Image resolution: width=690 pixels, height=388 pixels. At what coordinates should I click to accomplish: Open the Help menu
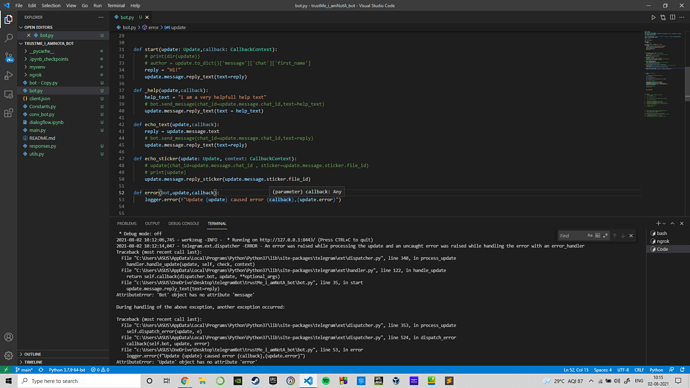coord(135,6)
